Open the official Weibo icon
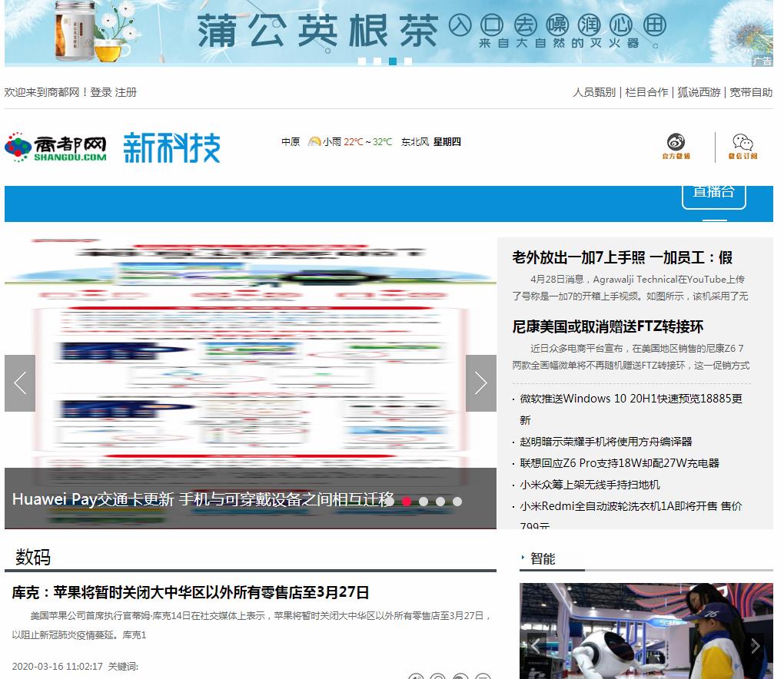The image size is (784, 679). pyautogui.click(x=676, y=147)
